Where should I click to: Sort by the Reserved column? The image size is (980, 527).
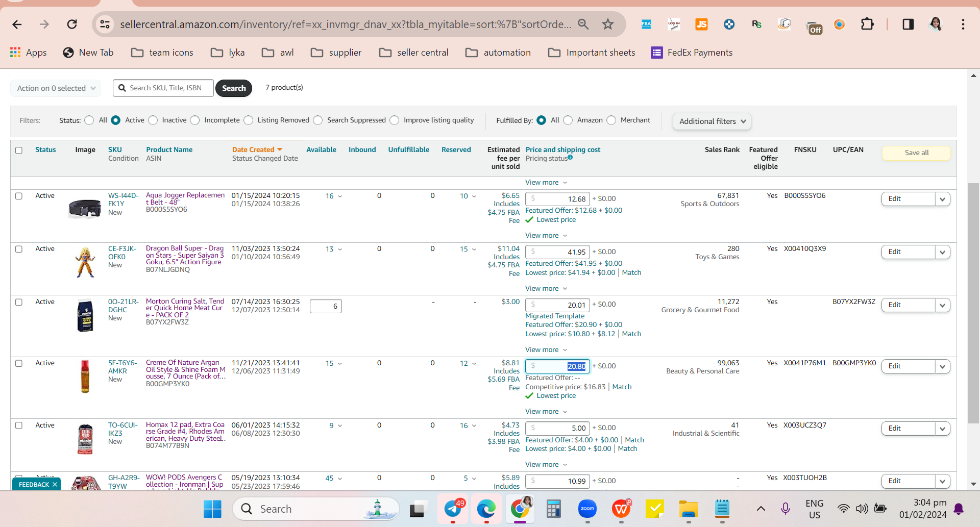tap(456, 149)
